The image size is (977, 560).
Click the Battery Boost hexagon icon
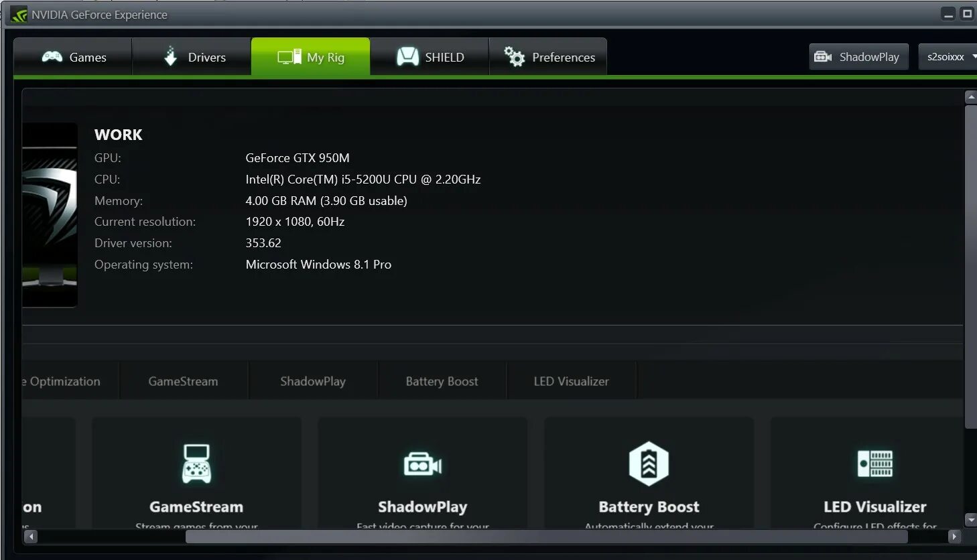click(649, 464)
